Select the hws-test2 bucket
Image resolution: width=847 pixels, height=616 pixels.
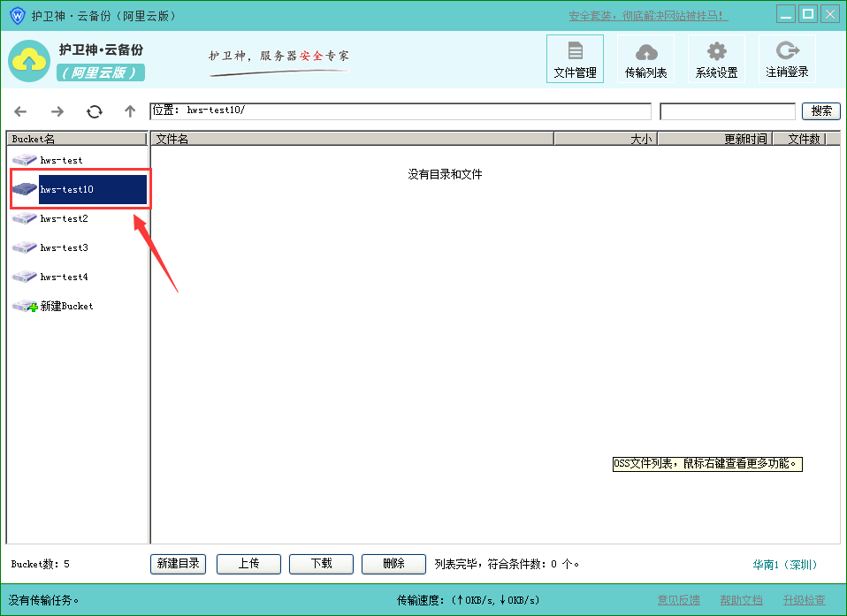pos(64,218)
